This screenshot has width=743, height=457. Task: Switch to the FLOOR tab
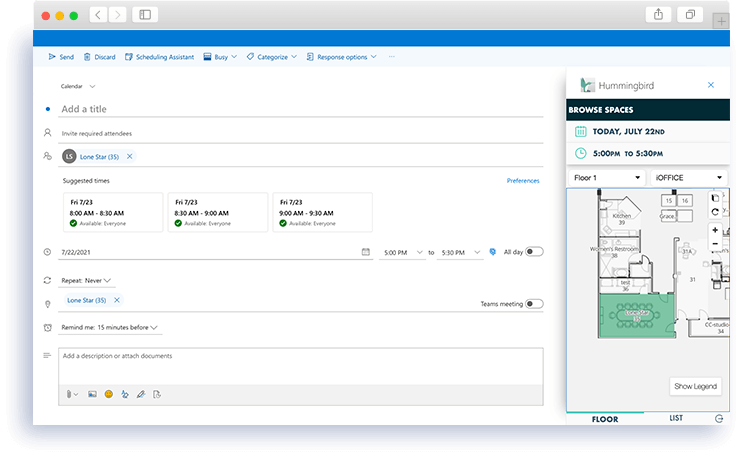pyautogui.click(x=605, y=419)
